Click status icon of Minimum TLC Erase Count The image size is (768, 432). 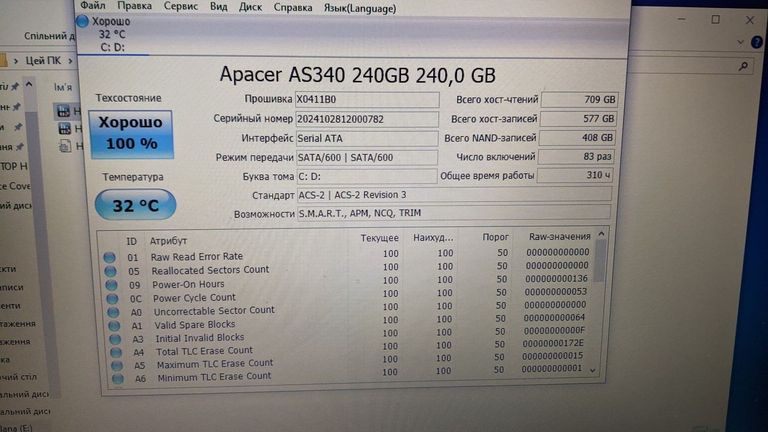tap(118, 378)
